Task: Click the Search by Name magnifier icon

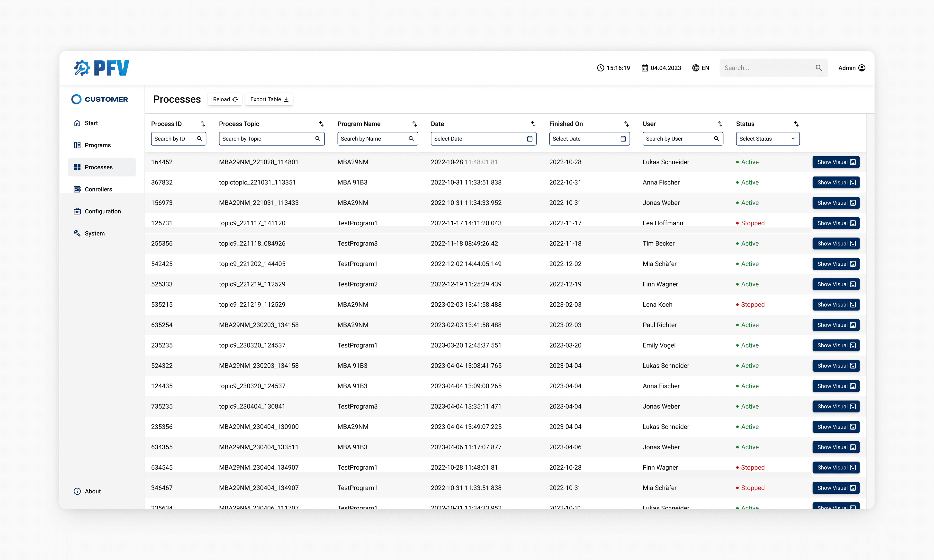Action: click(411, 139)
